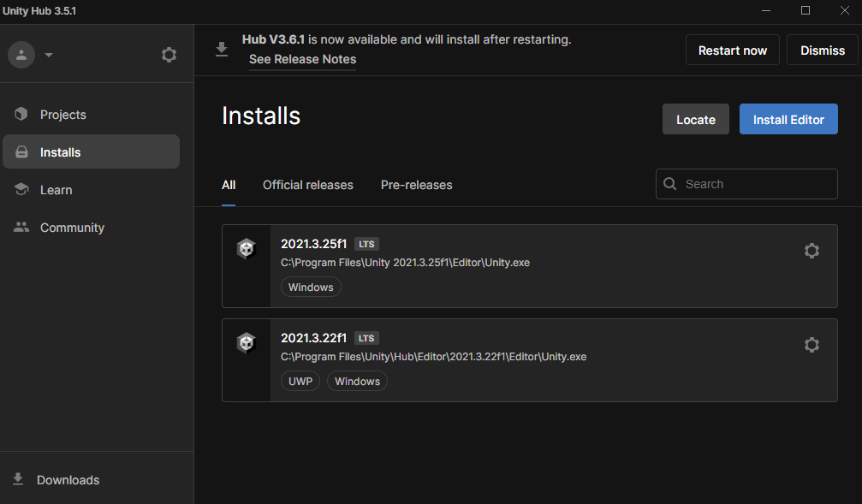
Task: Click the Learn graduation cap icon
Action: [21, 189]
